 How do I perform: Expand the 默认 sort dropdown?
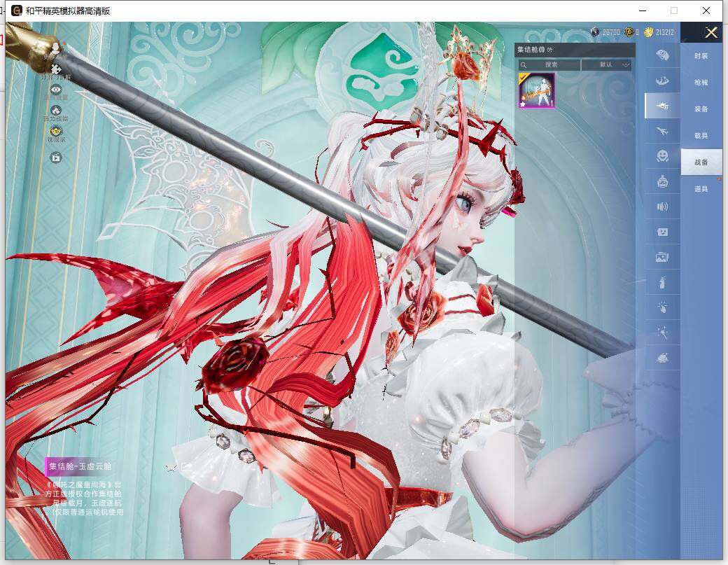pyautogui.click(x=607, y=64)
